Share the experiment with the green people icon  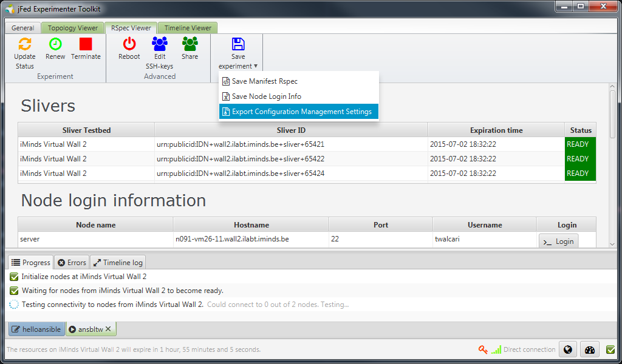click(190, 44)
